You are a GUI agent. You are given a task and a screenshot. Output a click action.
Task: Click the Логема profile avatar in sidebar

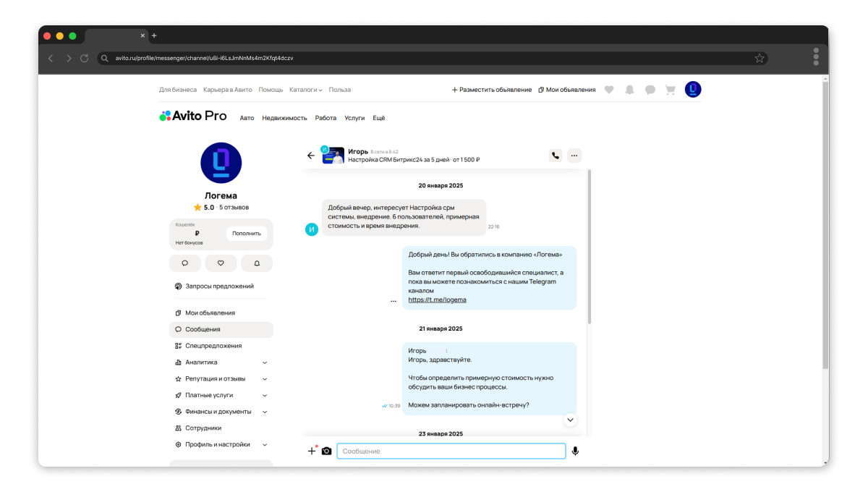pos(221,163)
